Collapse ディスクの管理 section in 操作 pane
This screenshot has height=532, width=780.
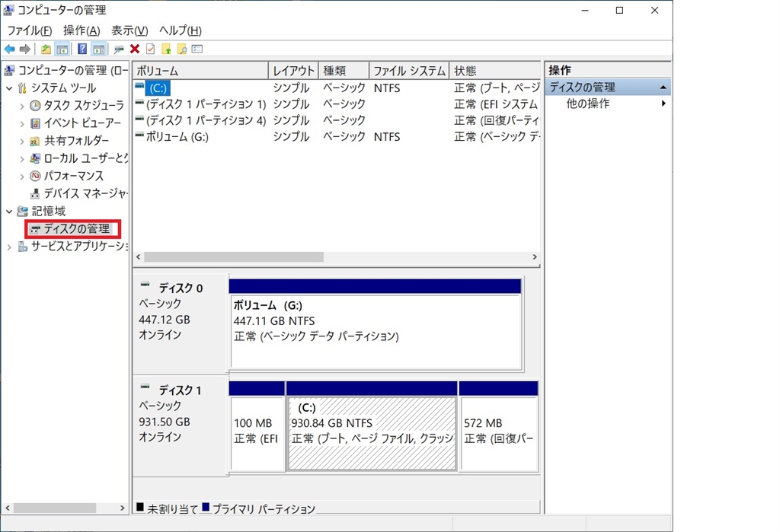(663, 88)
